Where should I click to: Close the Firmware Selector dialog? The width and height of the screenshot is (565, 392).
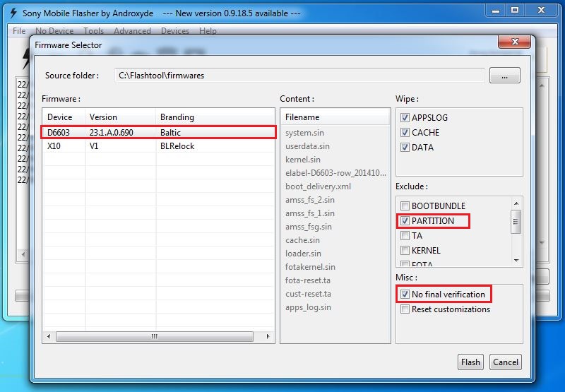click(x=515, y=42)
